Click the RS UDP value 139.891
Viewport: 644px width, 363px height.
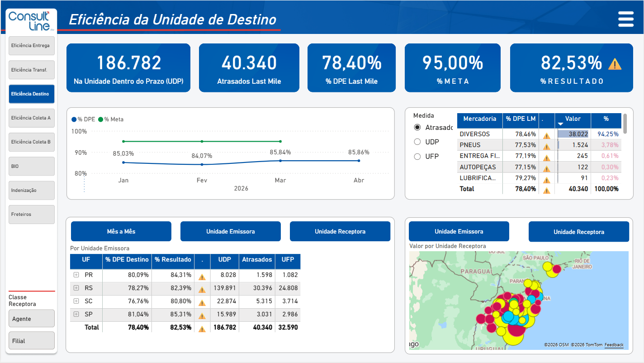[x=224, y=288]
